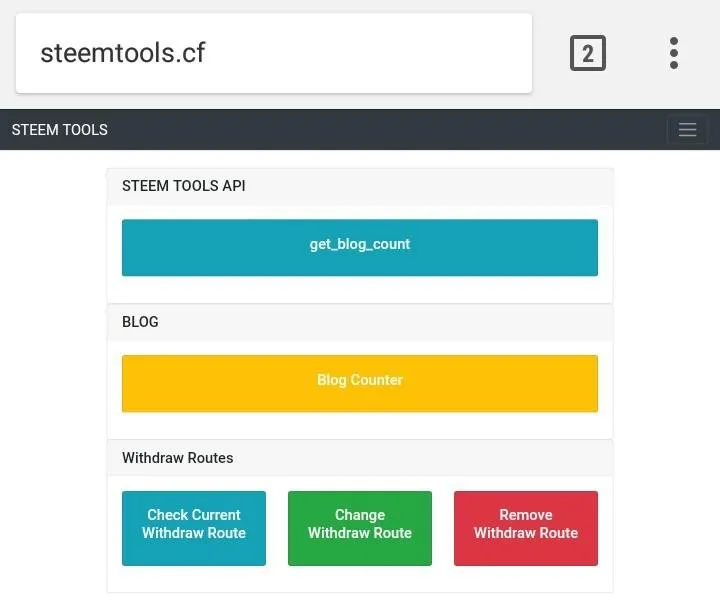The width and height of the screenshot is (720, 614).
Task: Click the teal API function button
Action: [x=360, y=248]
